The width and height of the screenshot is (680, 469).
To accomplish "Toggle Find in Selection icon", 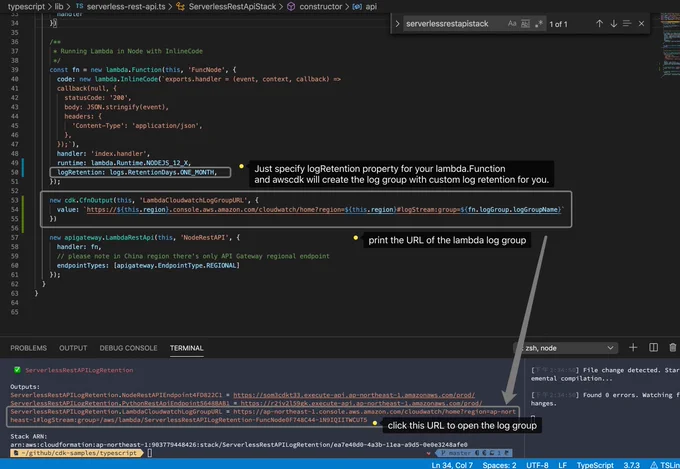I will point(627,23).
